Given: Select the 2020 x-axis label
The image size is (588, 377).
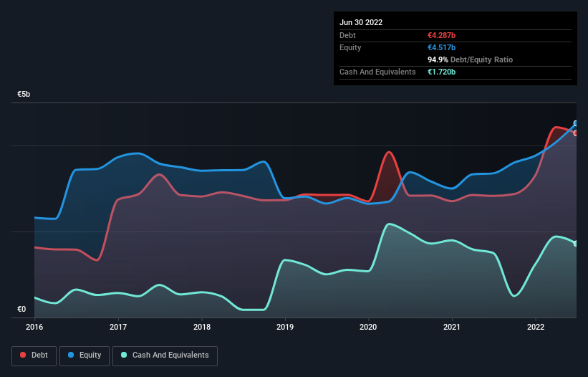Looking at the screenshot, I should [368, 327].
